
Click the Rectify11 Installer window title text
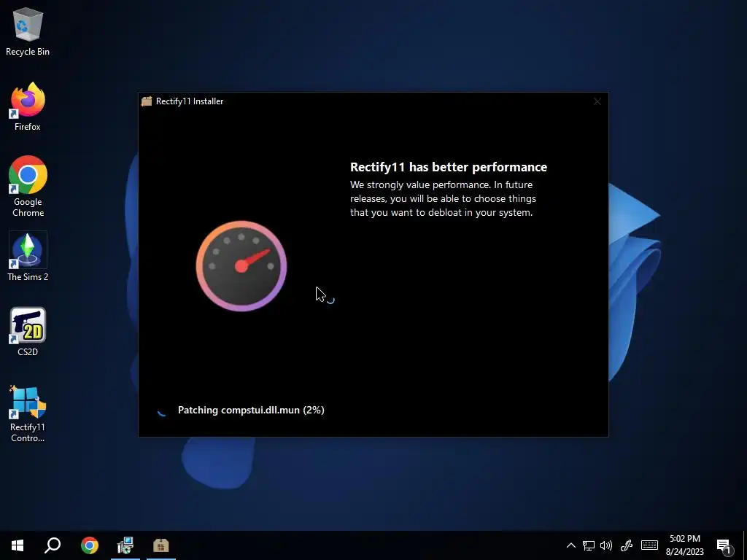click(x=190, y=101)
